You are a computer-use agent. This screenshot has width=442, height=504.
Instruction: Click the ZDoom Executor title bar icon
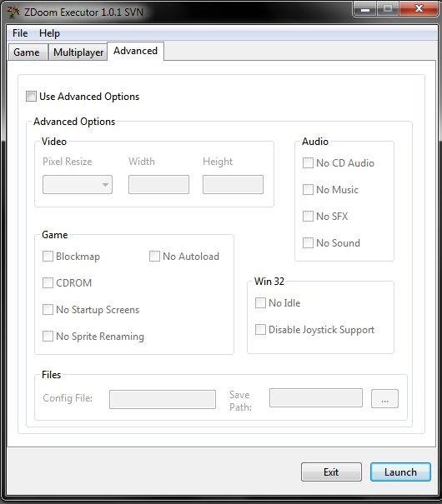13,12
